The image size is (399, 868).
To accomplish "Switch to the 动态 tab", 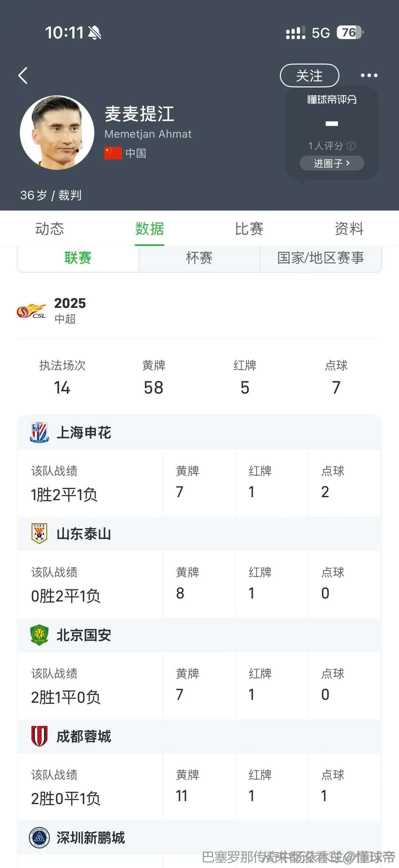I will click(50, 229).
